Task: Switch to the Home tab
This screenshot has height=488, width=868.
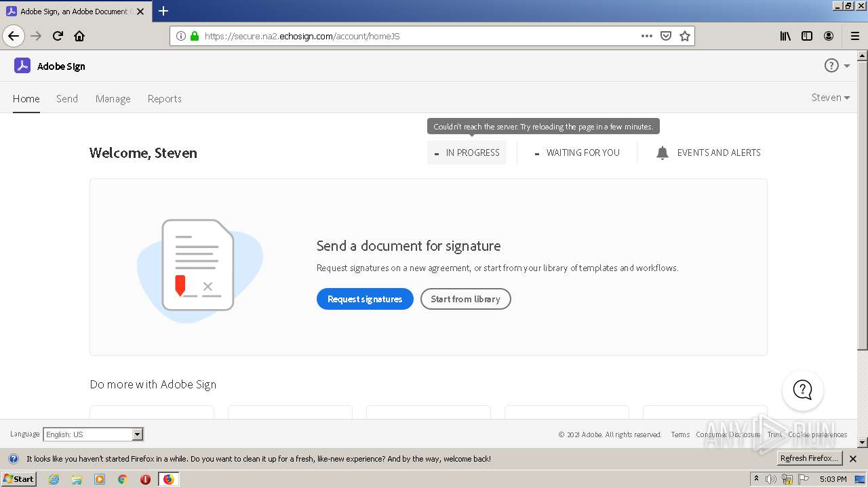Action: (26, 99)
